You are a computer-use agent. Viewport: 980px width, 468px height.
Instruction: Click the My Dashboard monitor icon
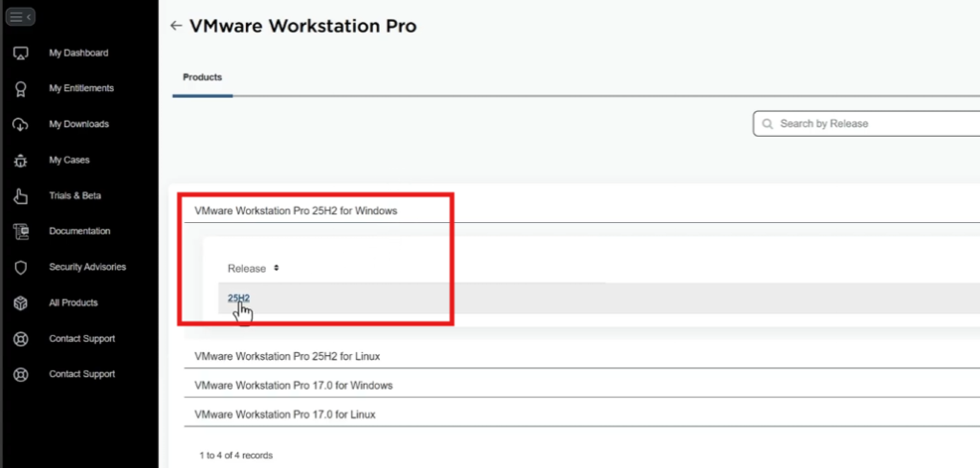click(20, 54)
